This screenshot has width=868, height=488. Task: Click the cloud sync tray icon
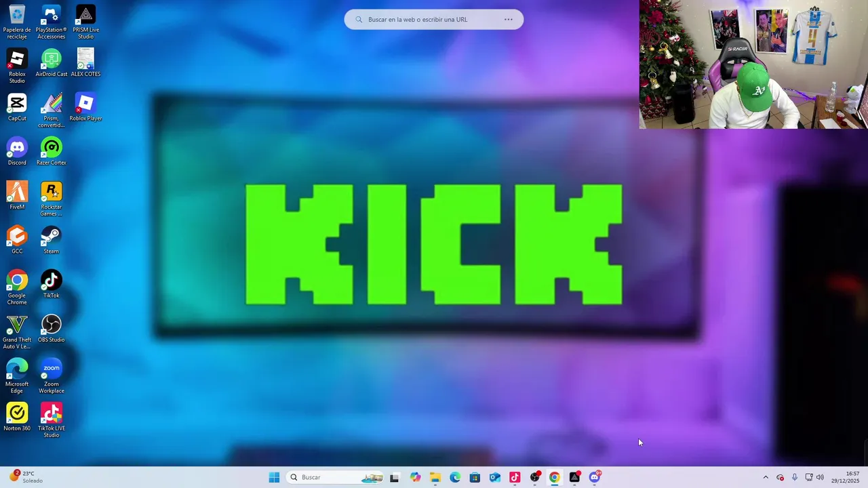pos(781,477)
